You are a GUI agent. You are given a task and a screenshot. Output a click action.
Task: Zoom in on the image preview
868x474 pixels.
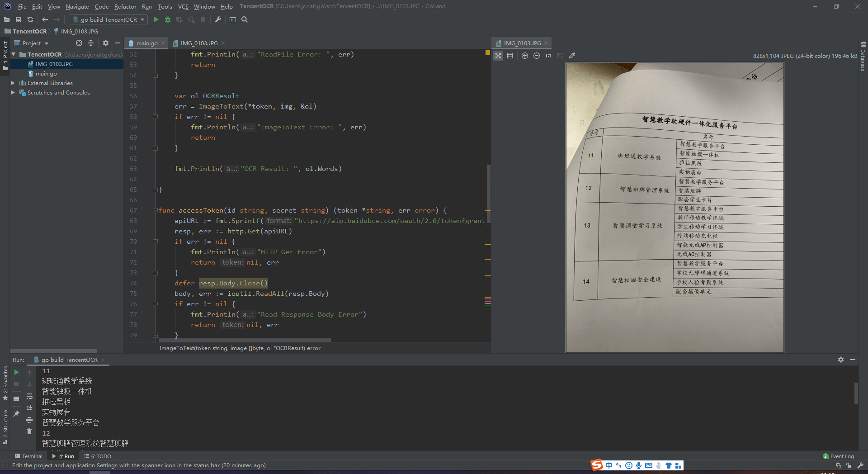[x=524, y=56]
